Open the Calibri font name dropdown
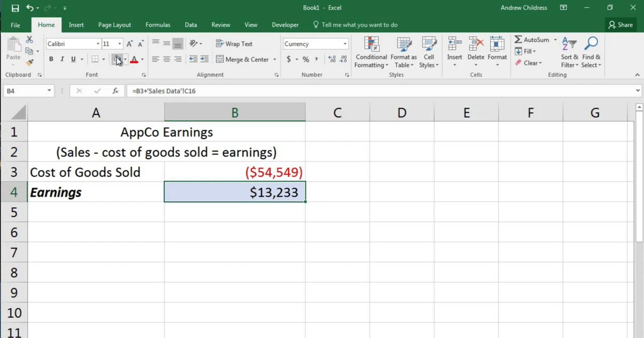Image resolution: width=644 pixels, height=338 pixels. (x=98, y=44)
